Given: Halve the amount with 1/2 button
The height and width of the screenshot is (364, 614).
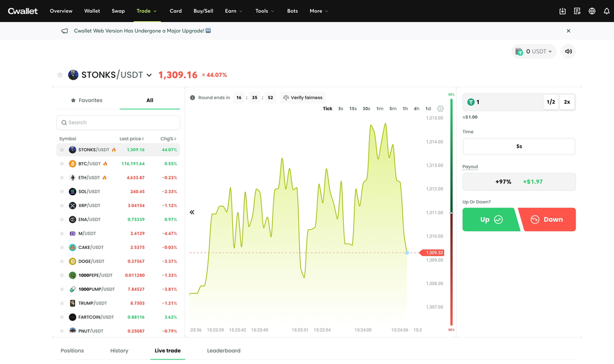Looking at the screenshot, I should [x=551, y=102].
